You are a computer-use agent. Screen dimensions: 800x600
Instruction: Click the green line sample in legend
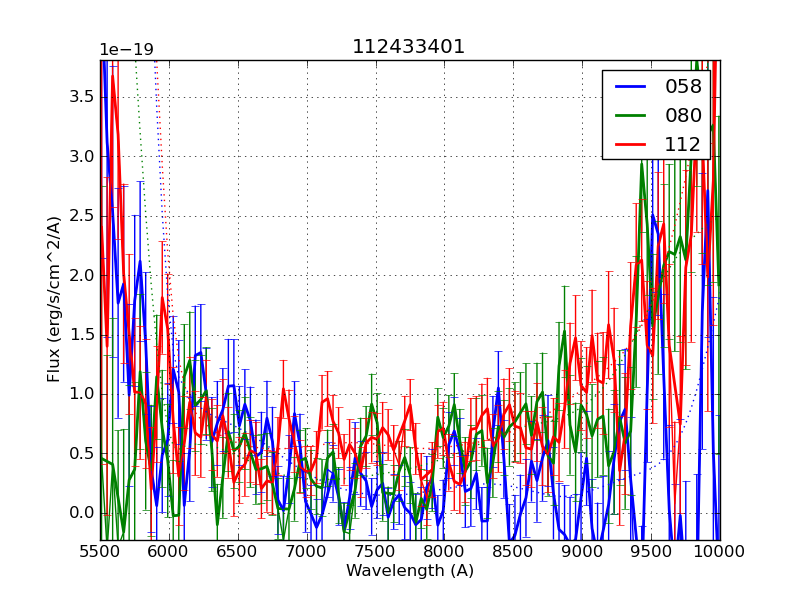click(x=630, y=116)
